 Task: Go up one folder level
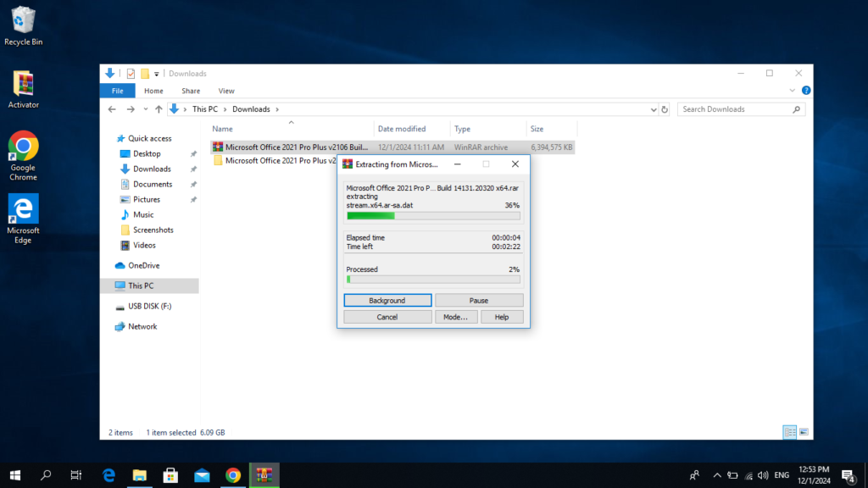(x=159, y=109)
